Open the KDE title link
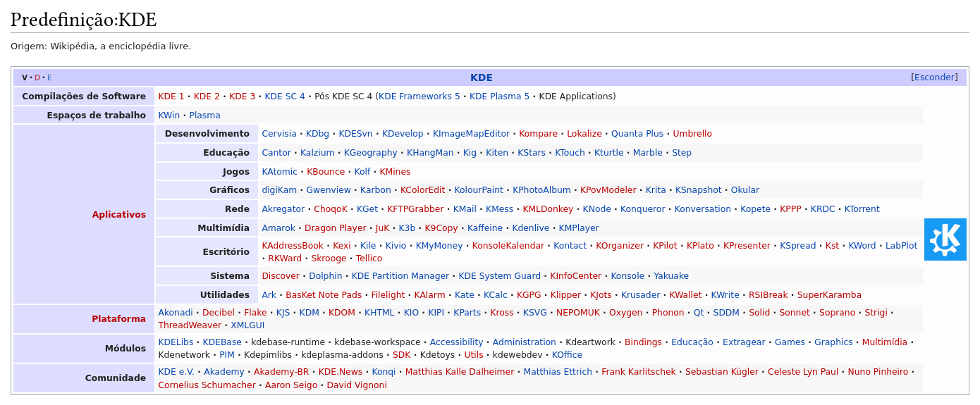 [x=481, y=77]
